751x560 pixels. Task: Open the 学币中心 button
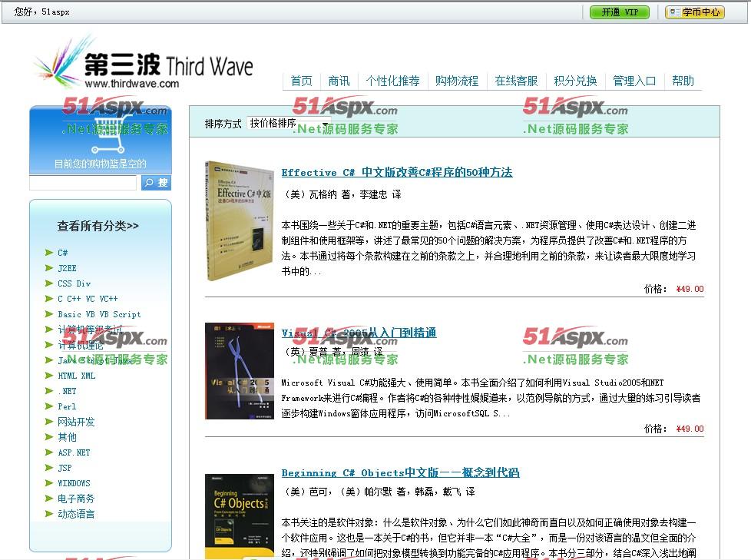(694, 12)
